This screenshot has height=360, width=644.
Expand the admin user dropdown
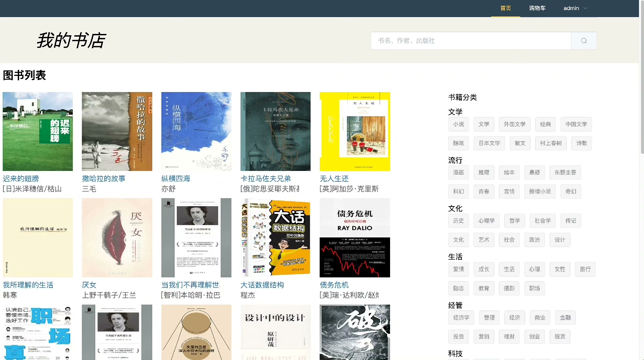pyautogui.click(x=575, y=8)
